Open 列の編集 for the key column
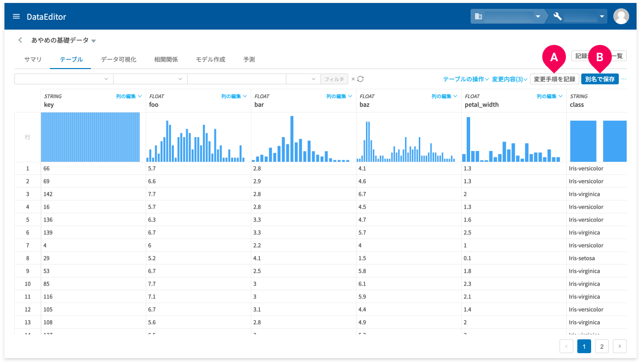This screenshot has height=364, width=641. 129,96
